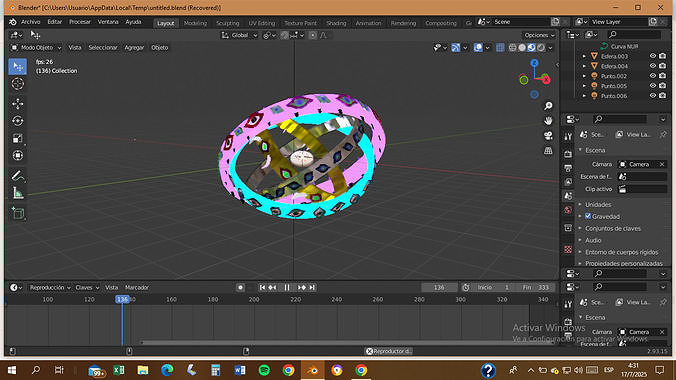This screenshot has width=676, height=380.
Task: Hide Esfera.003 in viewport
Action: [x=653, y=56]
